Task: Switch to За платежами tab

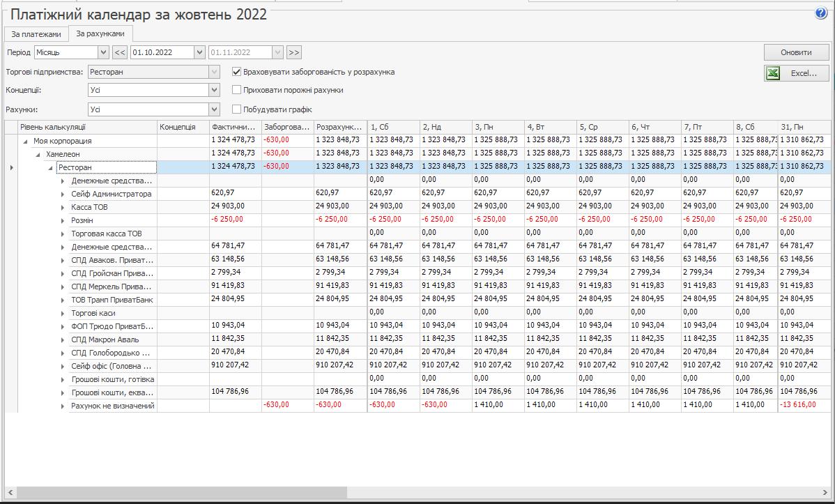Action: coord(36,34)
